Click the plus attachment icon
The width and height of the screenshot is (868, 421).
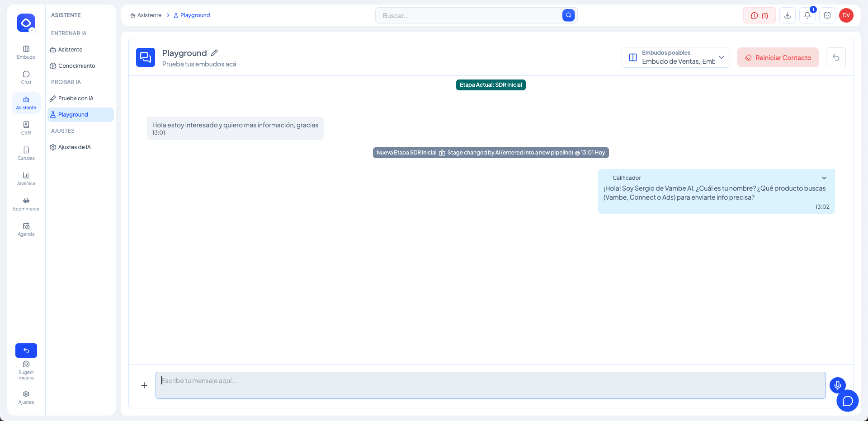[x=144, y=385]
